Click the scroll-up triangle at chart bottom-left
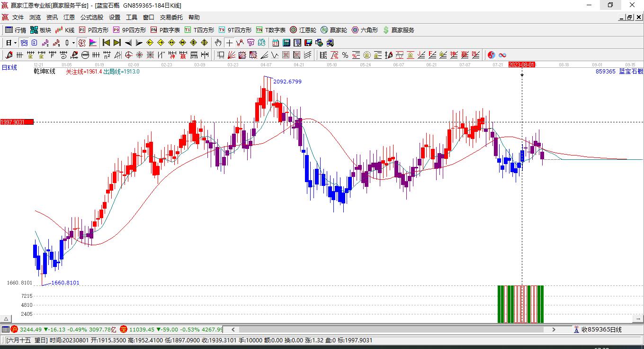Image resolution: width=644 pixels, height=349 pixels. 6,318
